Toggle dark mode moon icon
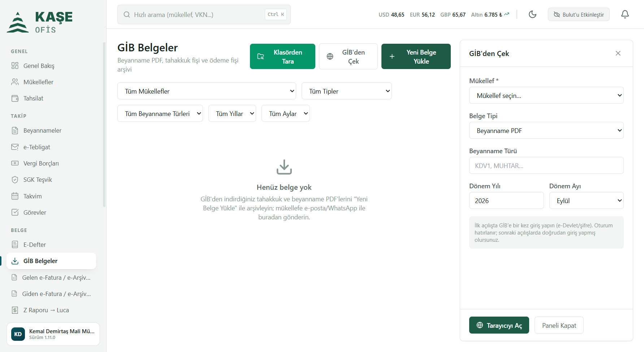Image resolution: width=644 pixels, height=352 pixels. tap(532, 14)
